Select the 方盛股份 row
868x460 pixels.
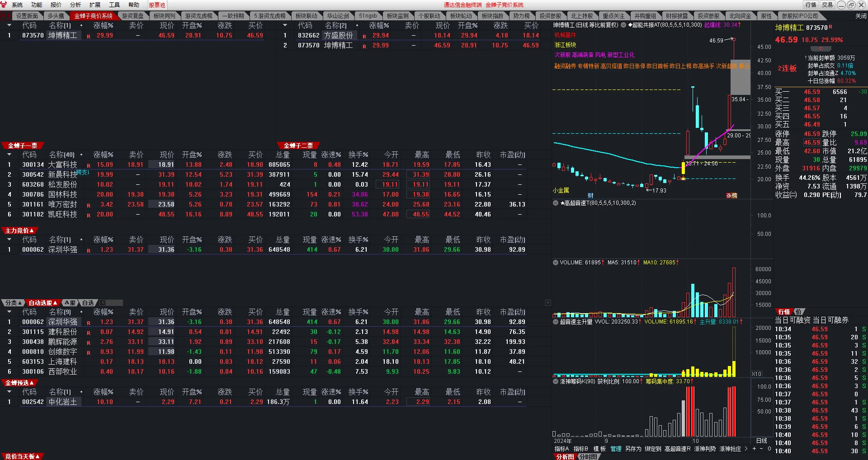point(409,35)
